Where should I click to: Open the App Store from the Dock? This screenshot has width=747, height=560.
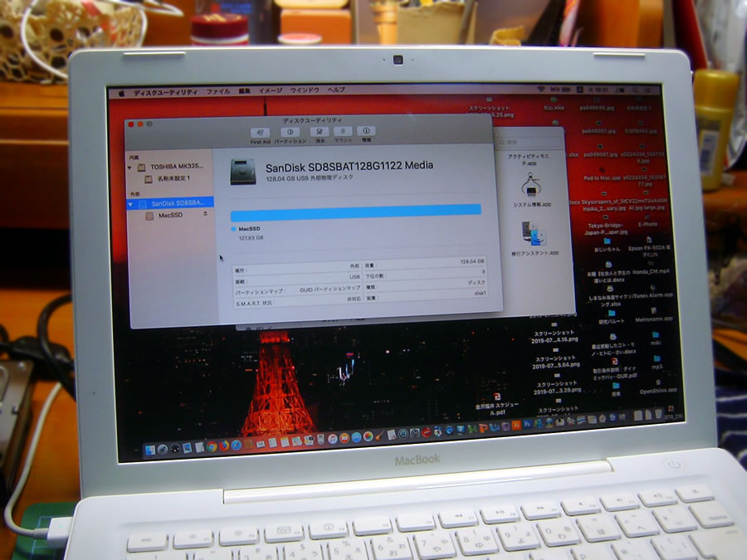click(x=356, y=437)
